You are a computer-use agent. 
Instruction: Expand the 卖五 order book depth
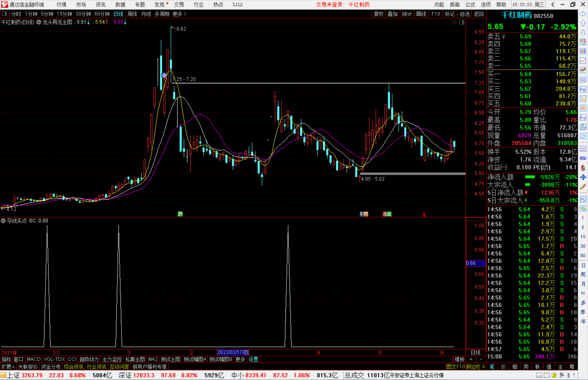497,37
